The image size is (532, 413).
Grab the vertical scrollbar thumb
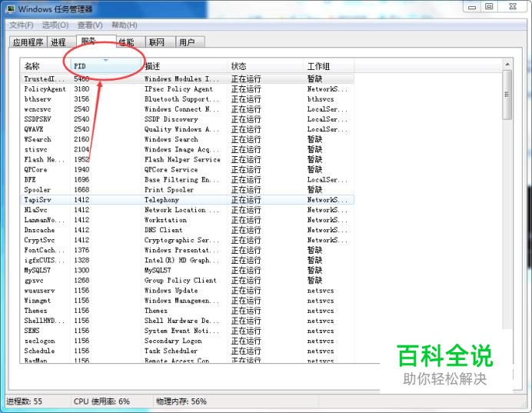click(x=507, y=95)
